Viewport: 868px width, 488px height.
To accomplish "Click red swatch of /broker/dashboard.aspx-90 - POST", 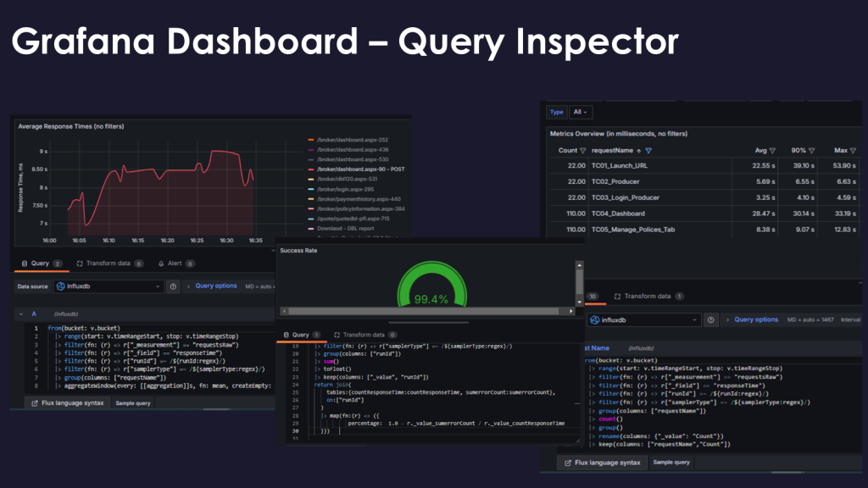I will 311,169.
